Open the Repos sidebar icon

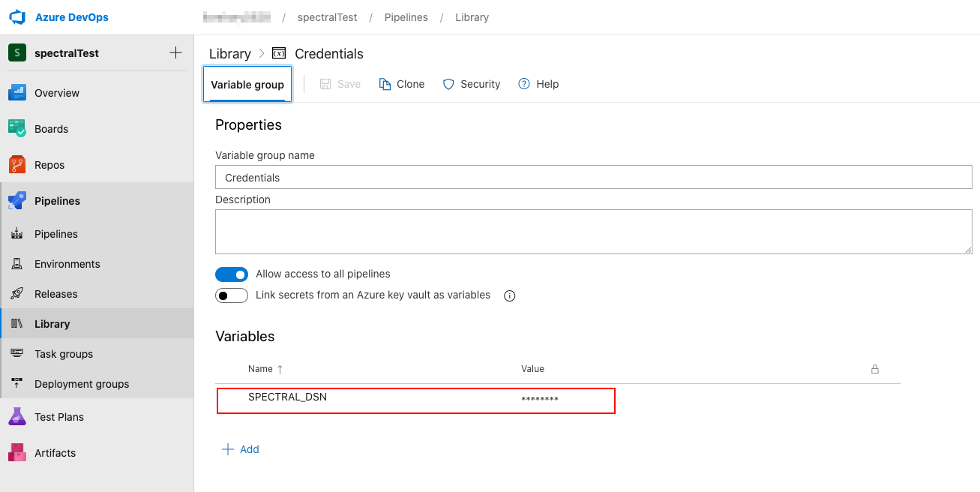[x=17, y=165]
